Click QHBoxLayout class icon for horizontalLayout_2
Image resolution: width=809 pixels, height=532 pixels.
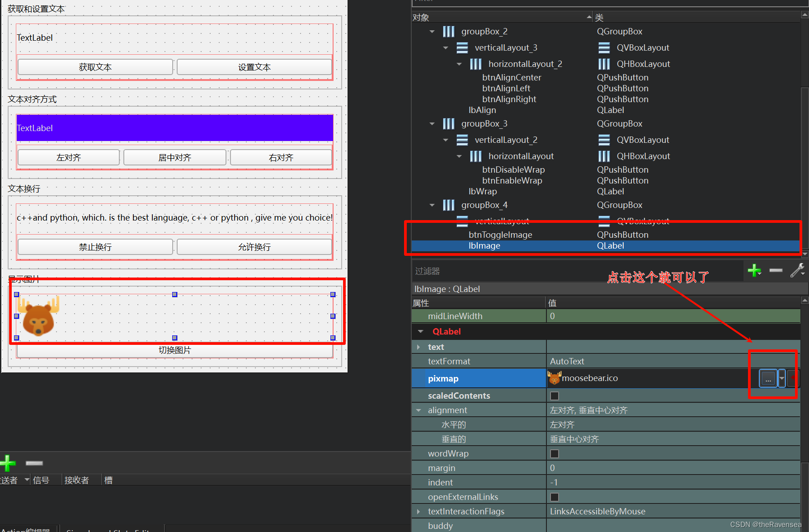click(604, 64)
